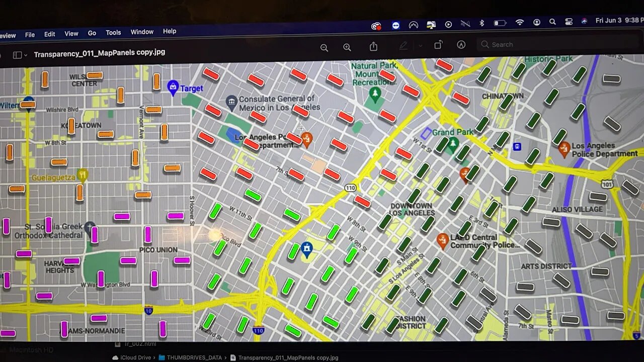Click the CHINATOWN label on map
The width and height of the screenshot is (644, 362).
[503, 96]
